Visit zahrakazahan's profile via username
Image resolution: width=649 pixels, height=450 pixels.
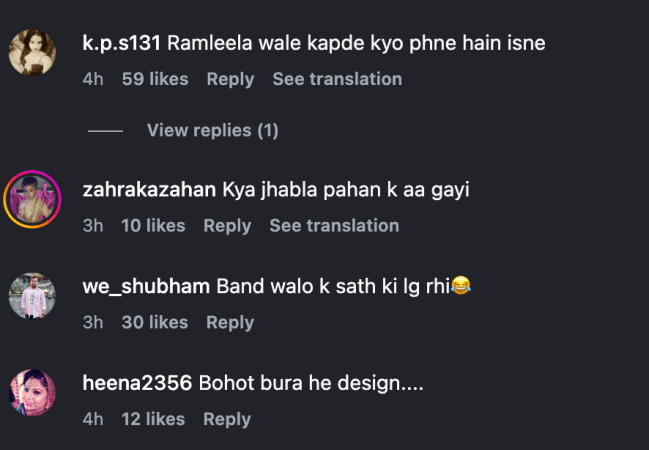(150, 190)
